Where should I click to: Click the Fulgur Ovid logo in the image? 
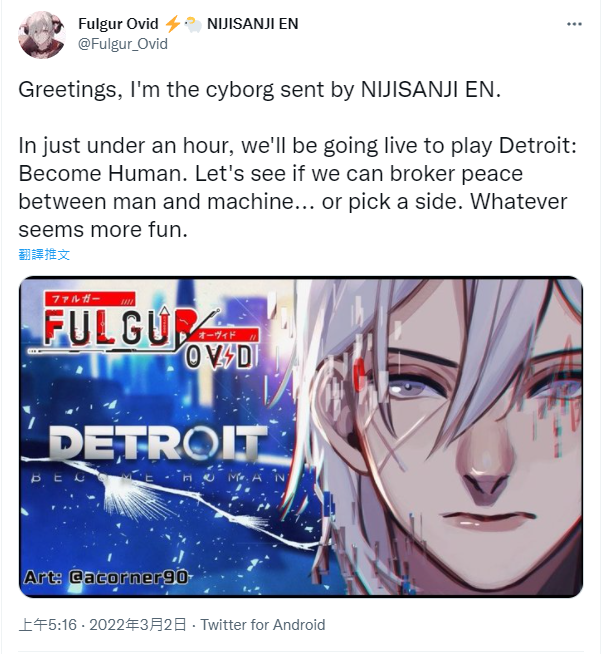point(144,332)
